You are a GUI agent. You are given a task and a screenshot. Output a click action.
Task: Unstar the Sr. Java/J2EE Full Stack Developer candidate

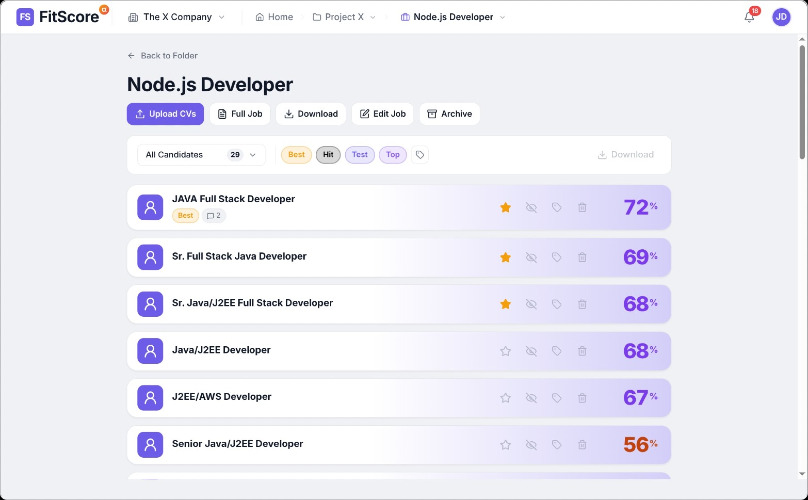click(506, 304)
